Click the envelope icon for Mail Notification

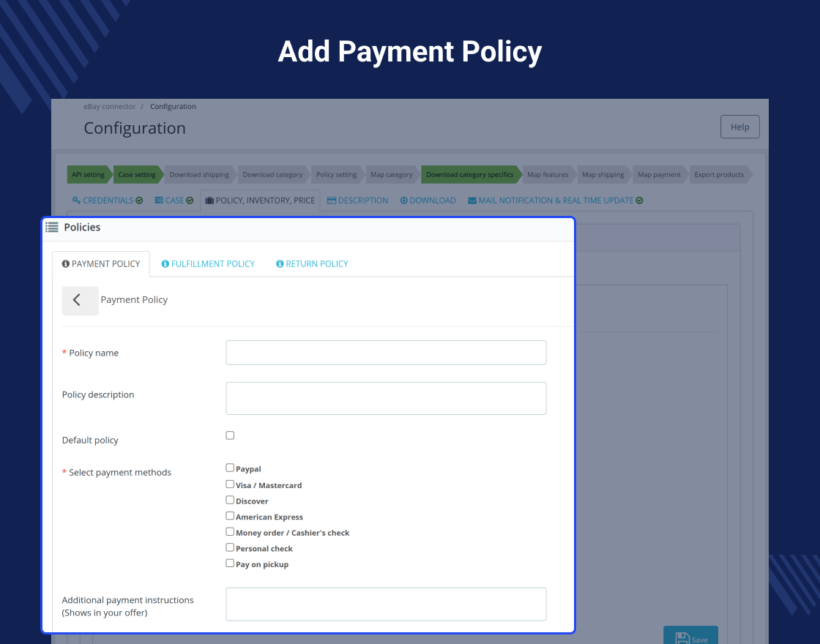pos(472,201)
